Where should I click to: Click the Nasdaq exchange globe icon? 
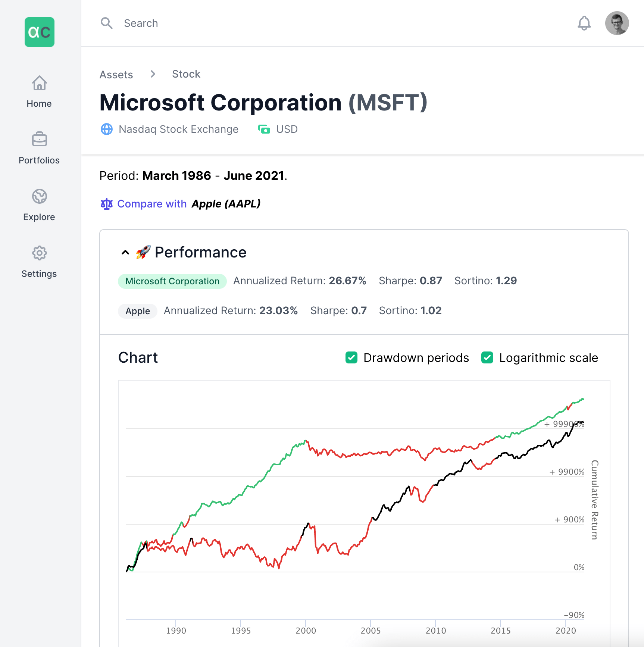click(107, 129)
